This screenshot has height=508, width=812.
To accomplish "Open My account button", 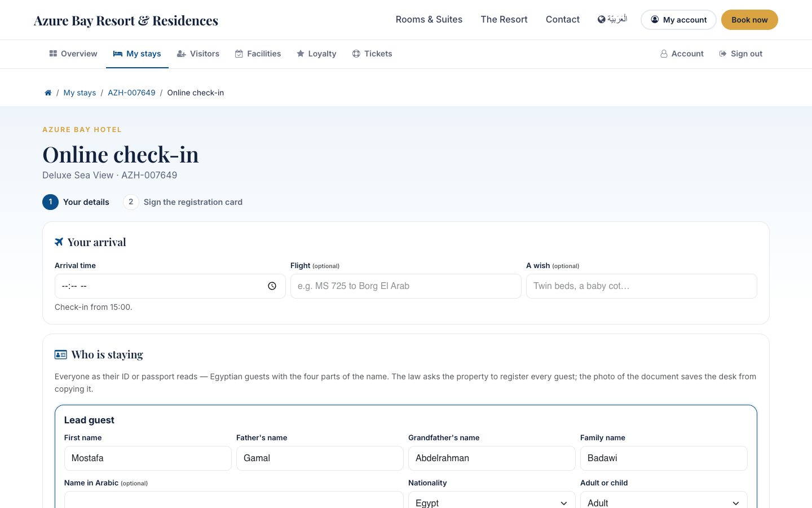I will coord(678,20).
